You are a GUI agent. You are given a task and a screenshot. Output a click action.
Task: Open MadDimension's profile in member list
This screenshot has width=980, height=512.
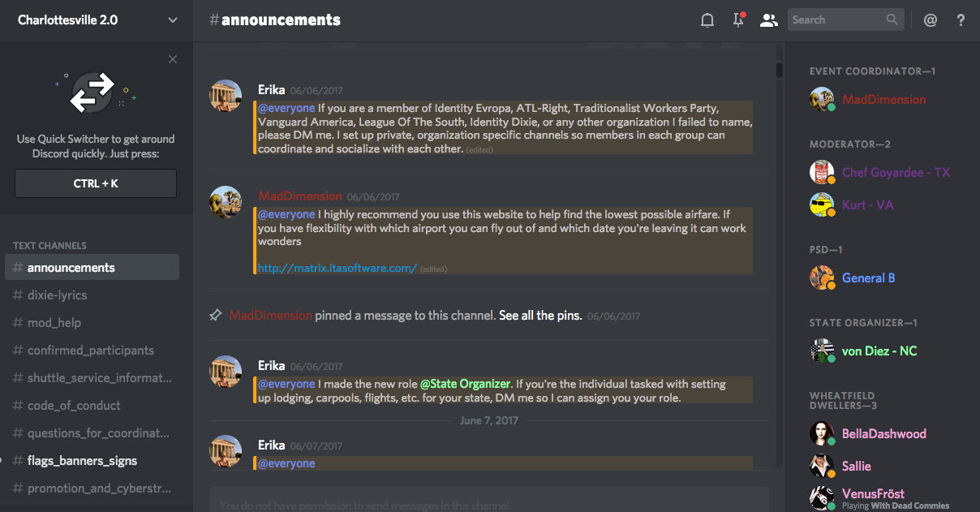(883, 100)
